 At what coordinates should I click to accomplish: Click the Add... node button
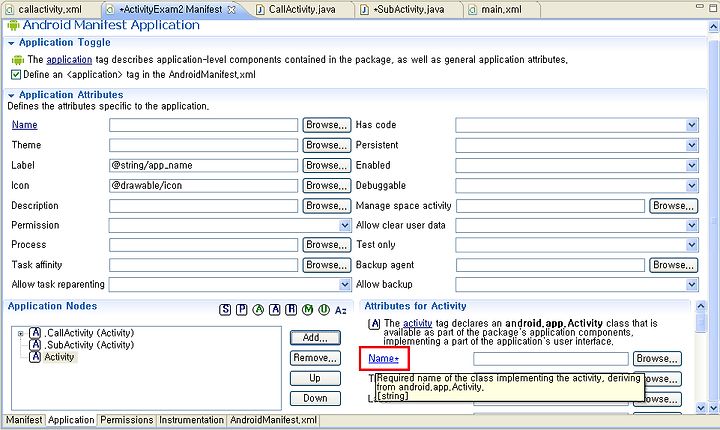coord(315,338)
